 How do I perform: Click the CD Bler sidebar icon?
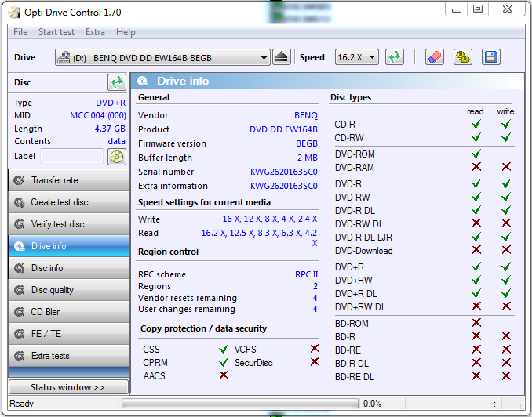pos(19,312)
